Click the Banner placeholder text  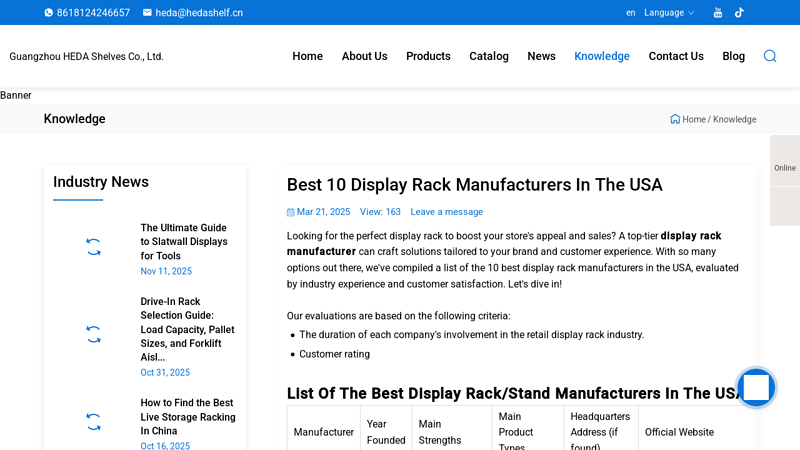coord(16,95)
